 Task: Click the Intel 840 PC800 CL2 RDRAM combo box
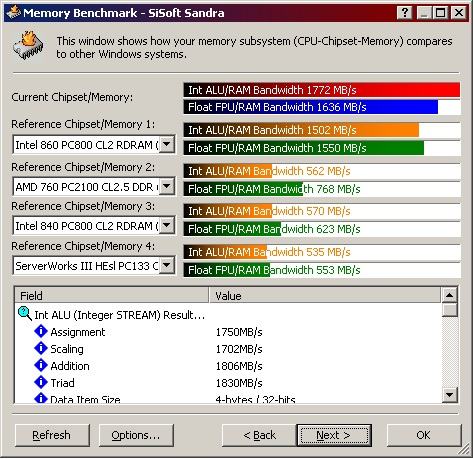tap(94, 225)
